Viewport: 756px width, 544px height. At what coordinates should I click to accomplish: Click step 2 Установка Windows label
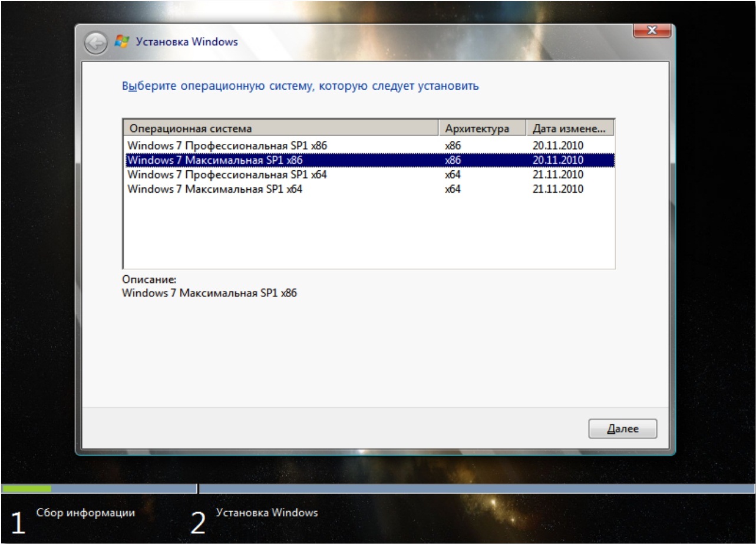point(267,513)
